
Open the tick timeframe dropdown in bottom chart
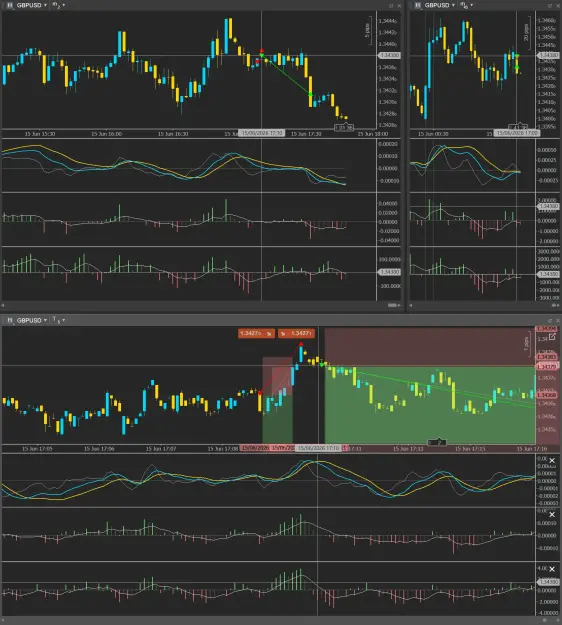[x=59, y=320]
